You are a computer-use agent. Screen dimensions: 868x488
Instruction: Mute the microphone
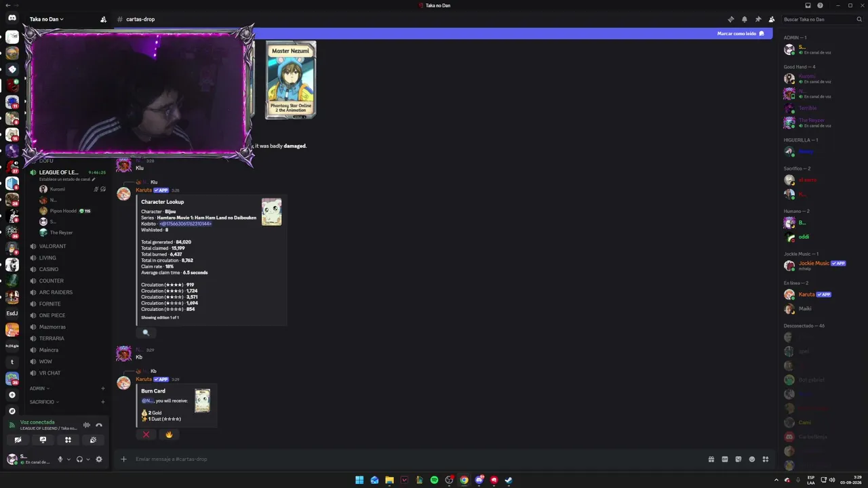pyautogui.click(x=60, y=459)
